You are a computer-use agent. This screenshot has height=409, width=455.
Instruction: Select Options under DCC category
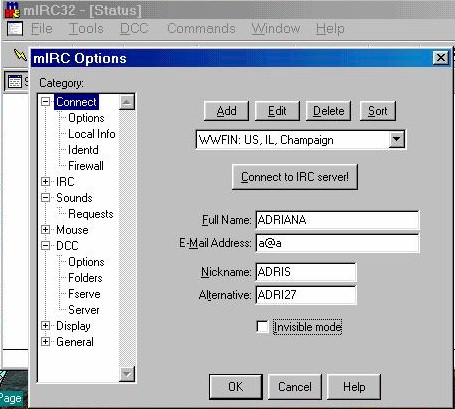(x=86, y=262)
